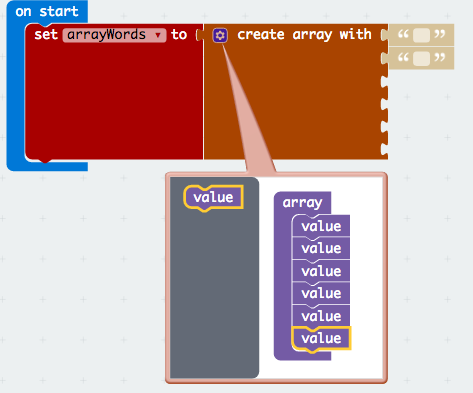The image size is (473, 393).
Task: Select the highlighted last value block in array
Action: tap(321, 339)
